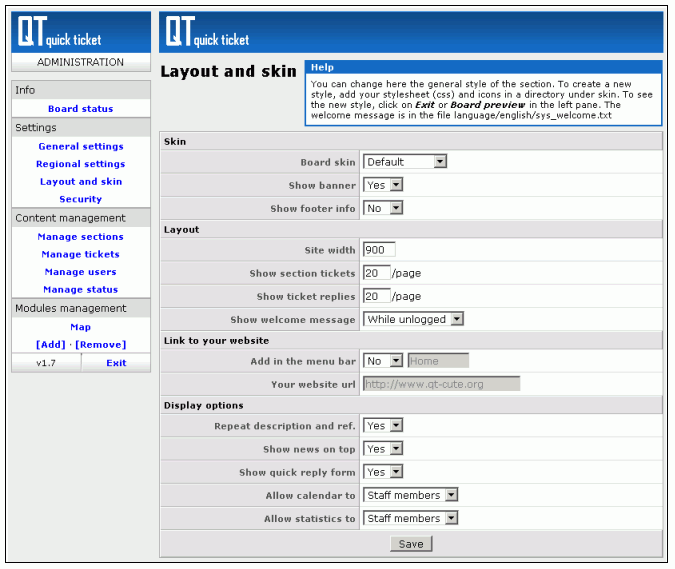
Task: Click the Remove modules link
Action: (x=101, y=345)
